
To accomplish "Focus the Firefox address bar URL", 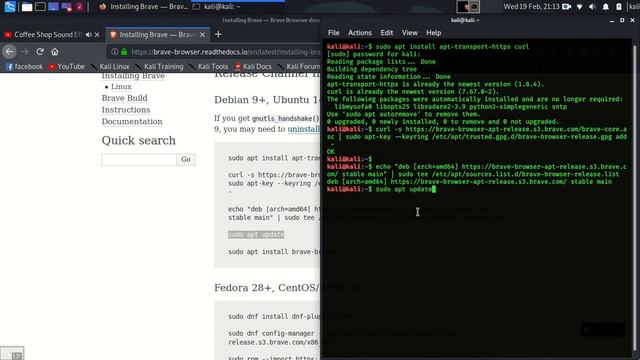I will [225, 52].
